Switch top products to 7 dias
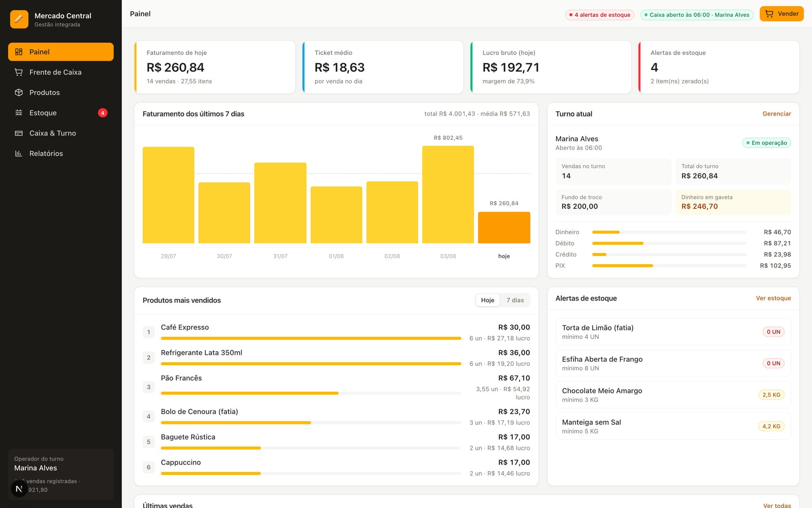Screen dimensions: 812x508 (515, 300)
